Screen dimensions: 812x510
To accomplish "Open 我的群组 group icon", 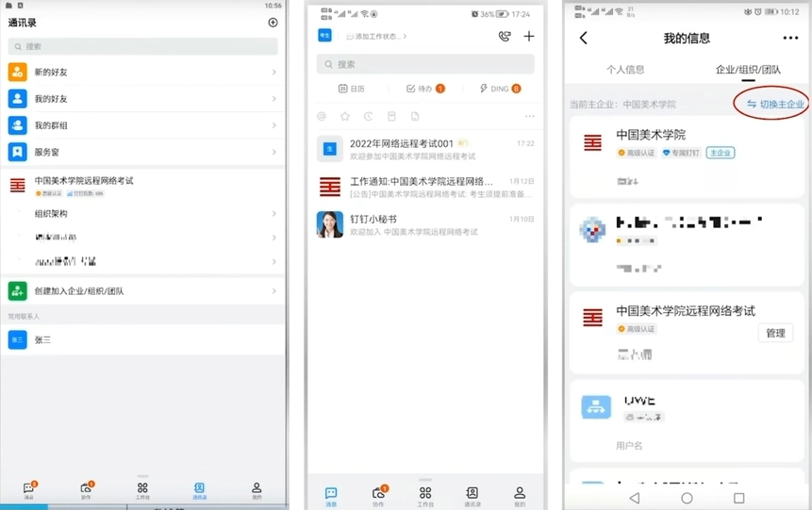I will coord(18,125).
